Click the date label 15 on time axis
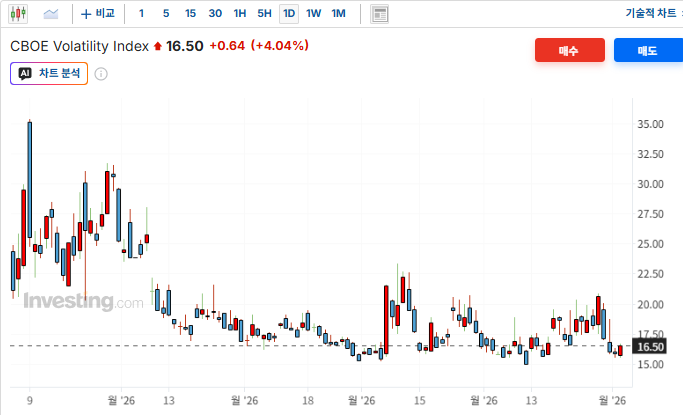The image size is (683, 415). [x=419, y=400]
